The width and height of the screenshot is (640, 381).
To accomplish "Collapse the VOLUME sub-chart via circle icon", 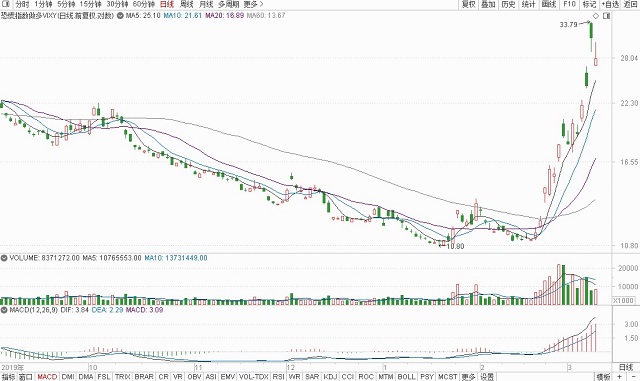I will (4, 258).
